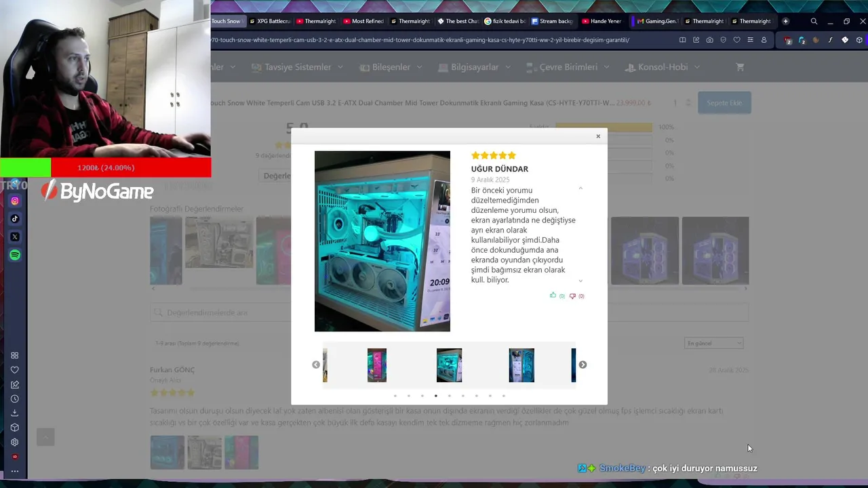
Task: Click the scroll-to-top arrow button
Action: 45,437
